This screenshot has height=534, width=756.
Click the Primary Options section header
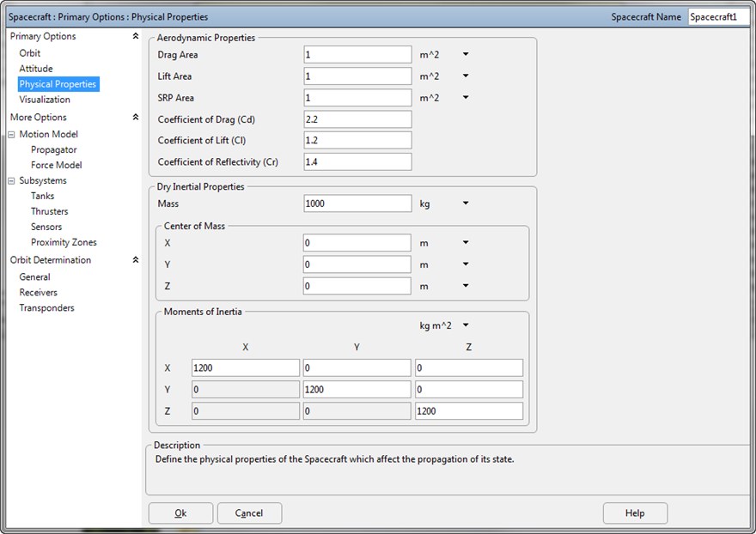pyautogui.click(x=43, y=36)
